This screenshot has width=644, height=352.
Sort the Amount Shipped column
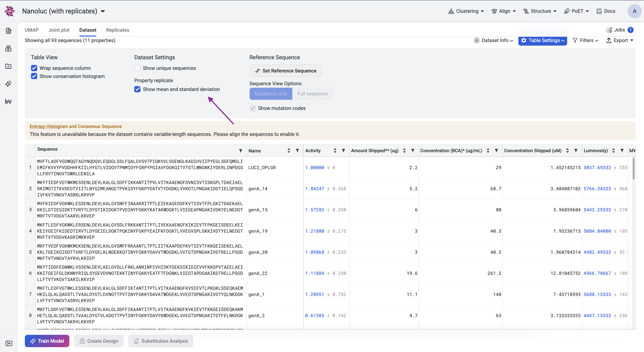[x=404, y=151]
